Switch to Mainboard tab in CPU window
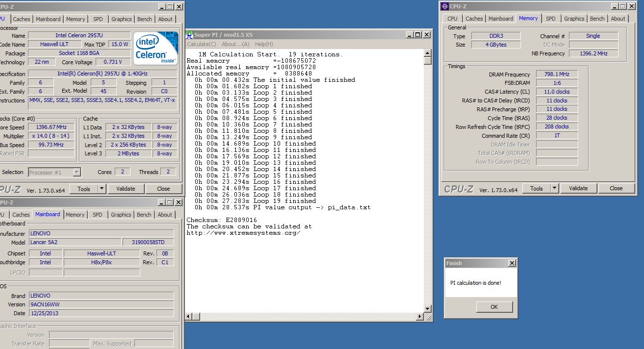 pyautogui.click(x=48, y=19)
